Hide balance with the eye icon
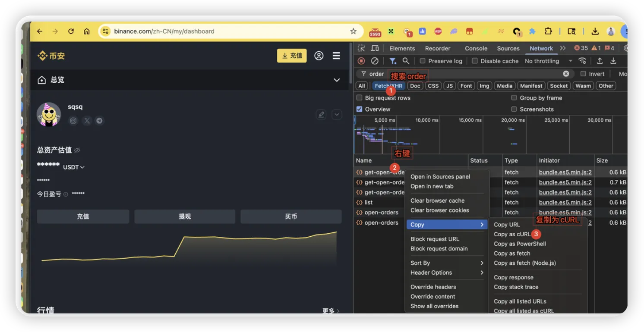Viewport: 644px width, 332px height. [77, 150]
